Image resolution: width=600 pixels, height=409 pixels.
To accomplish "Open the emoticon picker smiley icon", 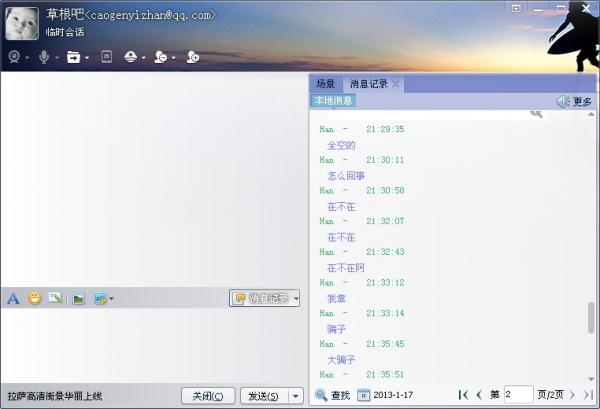I will 34,298.
